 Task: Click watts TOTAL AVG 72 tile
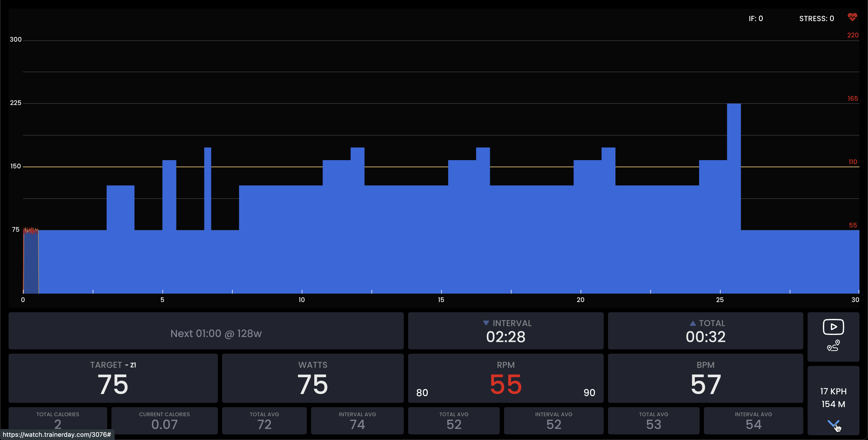point(264,421)
